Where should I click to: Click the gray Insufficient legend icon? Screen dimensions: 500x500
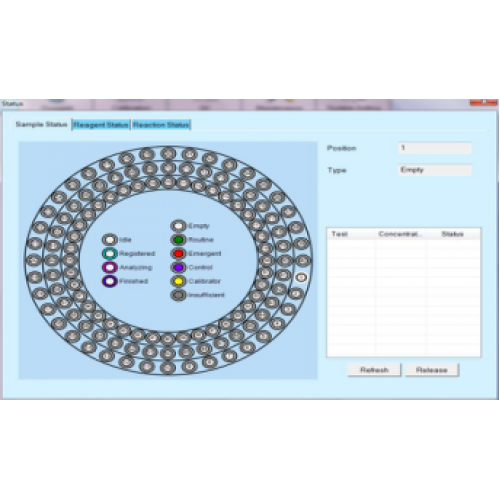coord(178,295)
